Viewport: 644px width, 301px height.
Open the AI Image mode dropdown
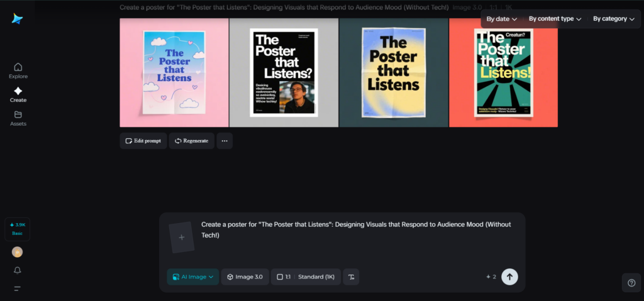point(193,276)
